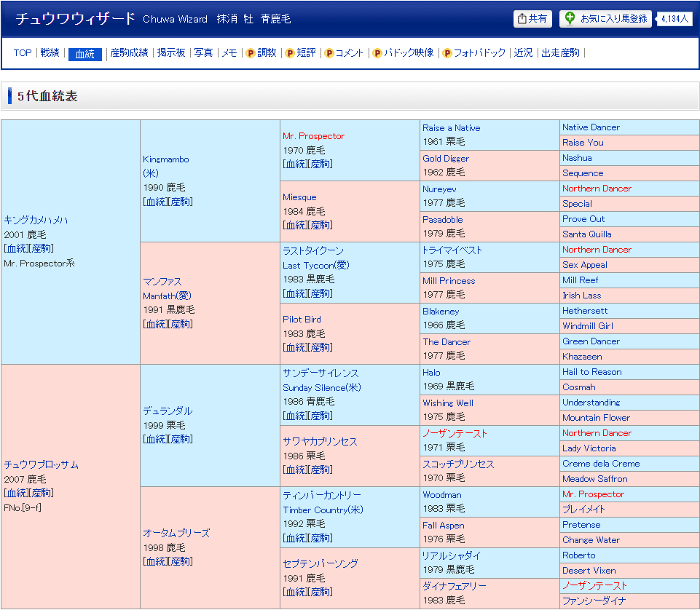700x610 pixels.
Task: Open Woodman link
Action: [442, 495]
